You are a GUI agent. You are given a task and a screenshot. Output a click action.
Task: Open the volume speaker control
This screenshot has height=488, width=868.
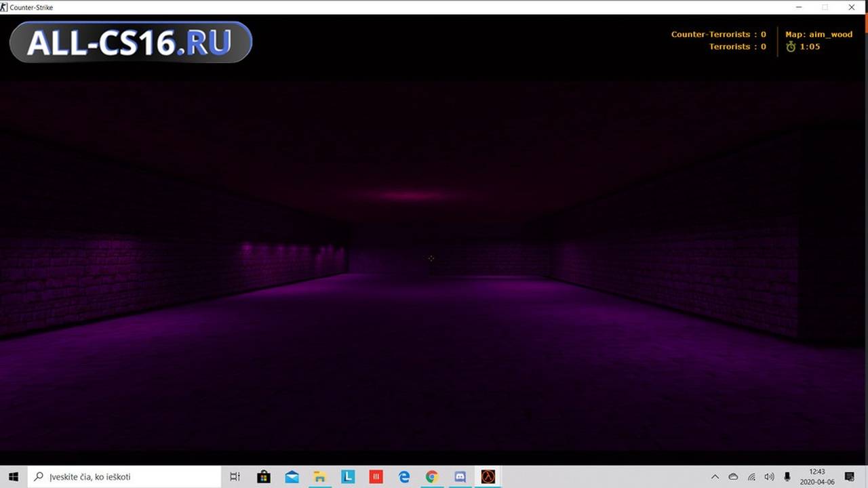tap(769, 476)
